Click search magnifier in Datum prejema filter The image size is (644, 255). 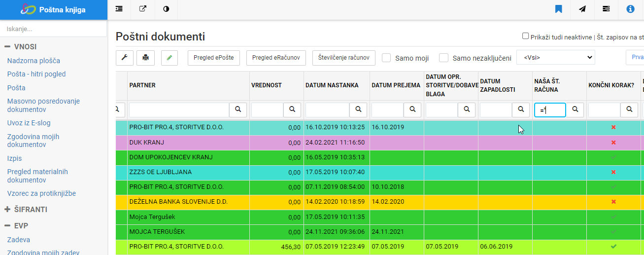412,109
